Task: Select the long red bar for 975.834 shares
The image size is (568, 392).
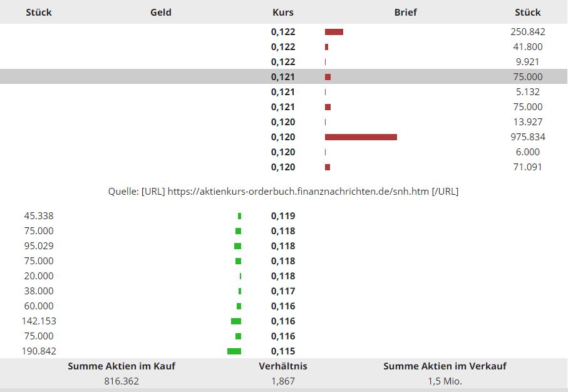Action: click(361, 137)
